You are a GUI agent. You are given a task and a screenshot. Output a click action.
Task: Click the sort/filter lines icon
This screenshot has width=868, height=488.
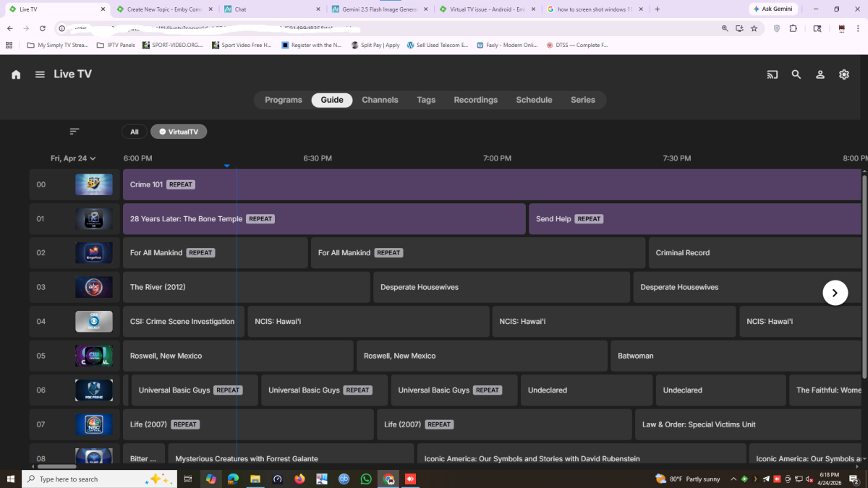pyautogui.click(x=75, y=132)
